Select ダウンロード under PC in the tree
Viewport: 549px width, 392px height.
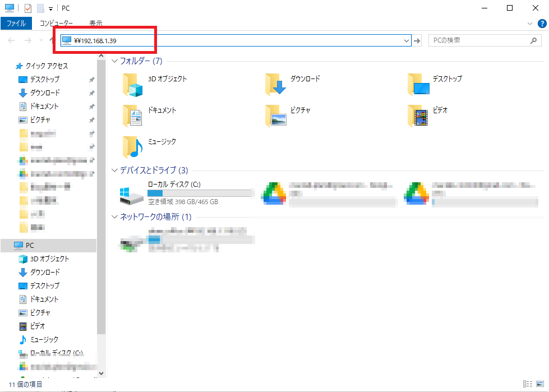[x=39, y=272]
